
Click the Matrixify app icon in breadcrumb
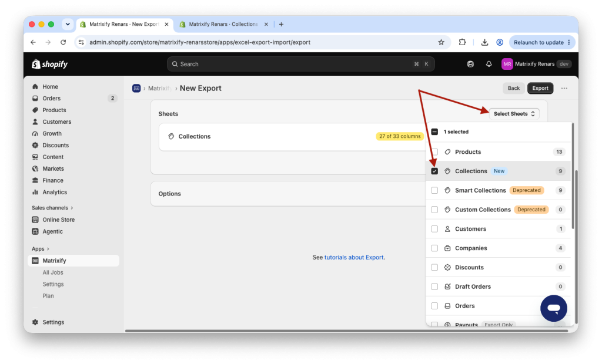136,88
